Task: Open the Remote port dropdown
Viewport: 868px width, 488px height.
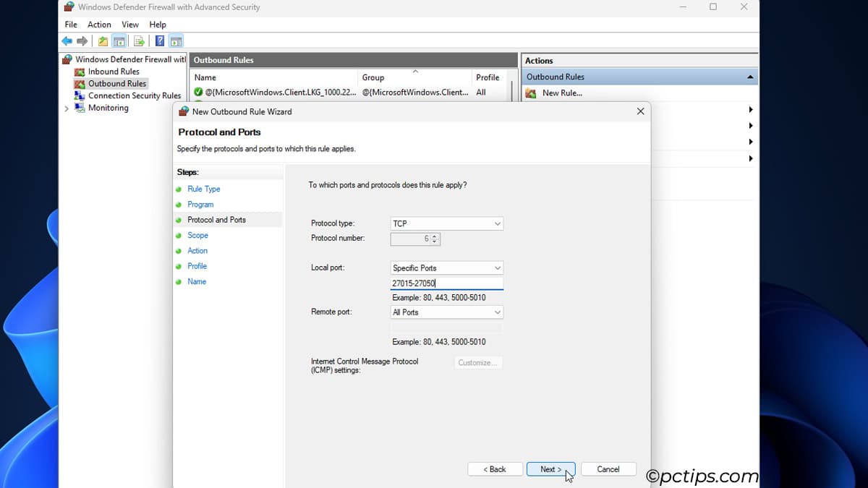Action: pyautogui.click(x=446, y=312)
